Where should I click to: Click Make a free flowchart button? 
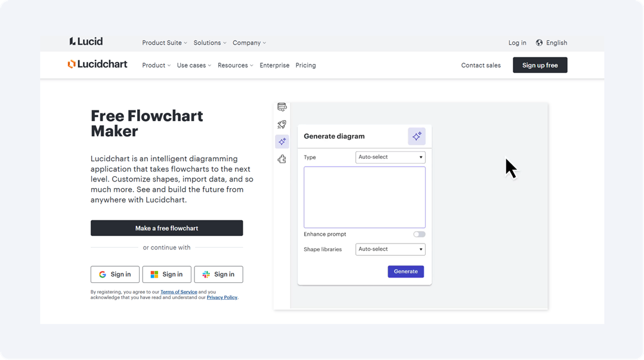(x=167, y=228)
